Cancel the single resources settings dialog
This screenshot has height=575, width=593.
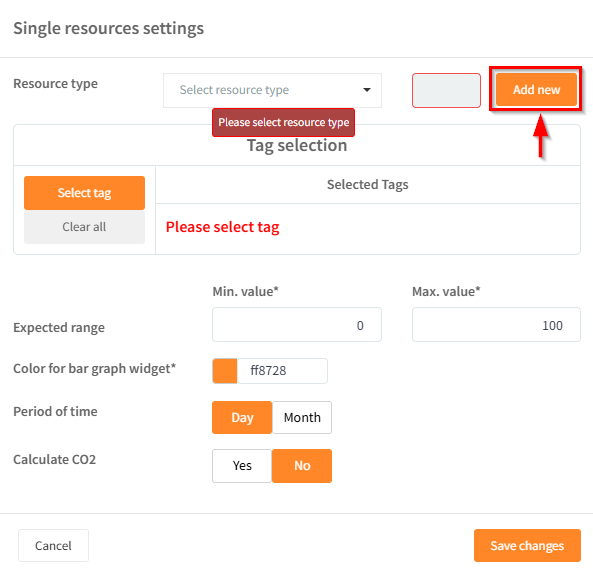[53, 545]
